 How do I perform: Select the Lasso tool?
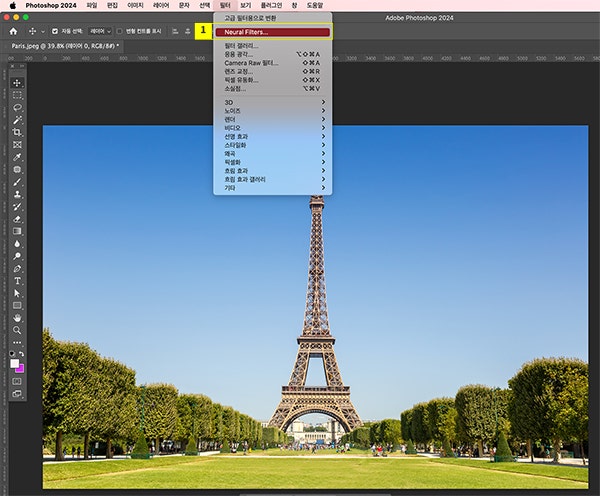coord(17,108)
